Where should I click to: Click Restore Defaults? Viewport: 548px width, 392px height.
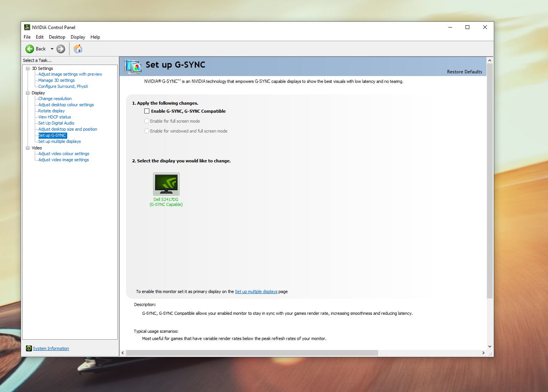464,72
